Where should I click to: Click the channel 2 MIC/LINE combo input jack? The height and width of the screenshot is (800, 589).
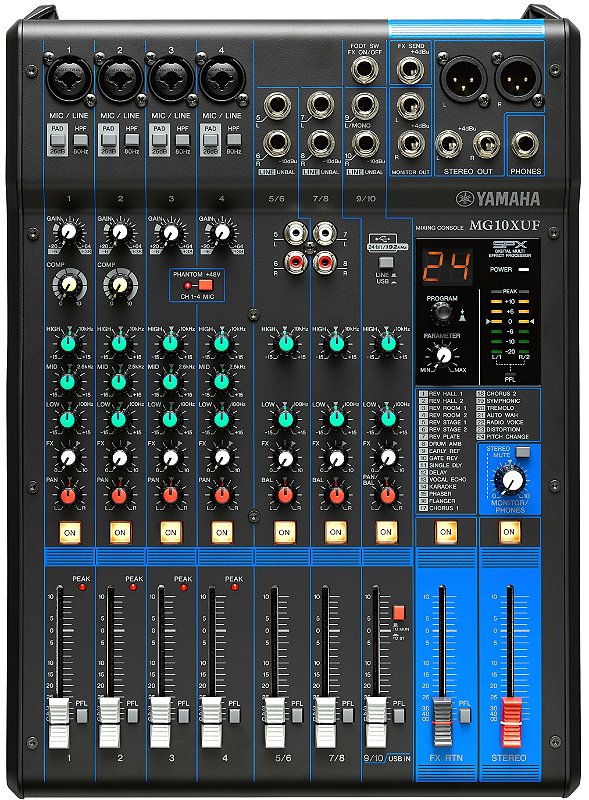click(x=120, y=78)
